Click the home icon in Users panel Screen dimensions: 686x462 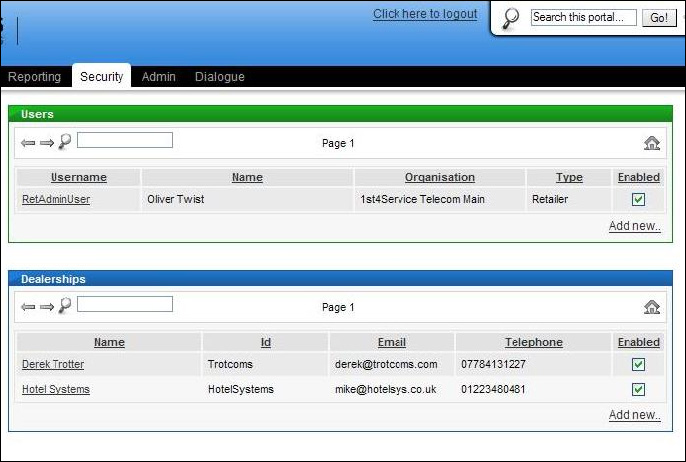coord(652,143)
